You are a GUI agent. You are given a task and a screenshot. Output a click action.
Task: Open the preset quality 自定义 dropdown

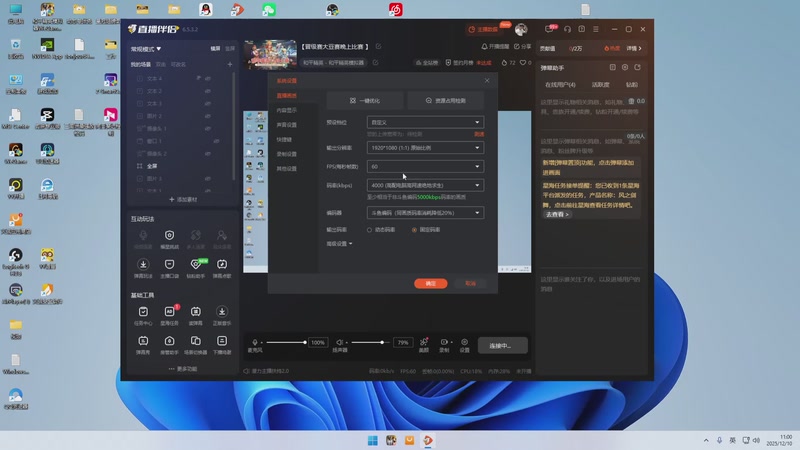point(425,122)
